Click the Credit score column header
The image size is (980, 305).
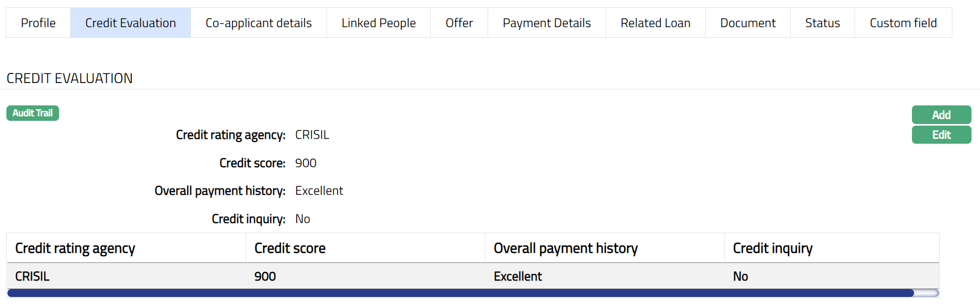coord(290,248)
